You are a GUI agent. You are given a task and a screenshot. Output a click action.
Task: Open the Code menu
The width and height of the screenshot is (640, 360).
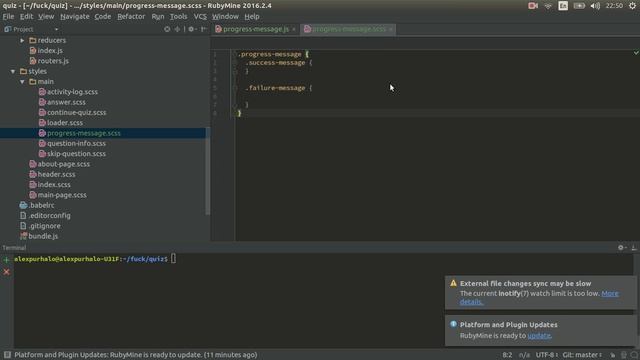point(102,17)
